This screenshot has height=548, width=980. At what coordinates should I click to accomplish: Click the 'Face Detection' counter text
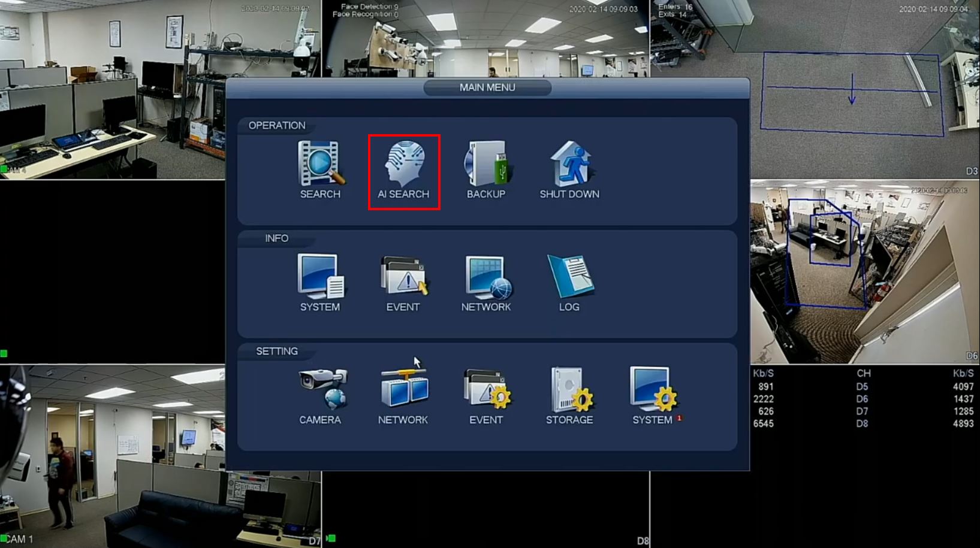tap(369, 7)
